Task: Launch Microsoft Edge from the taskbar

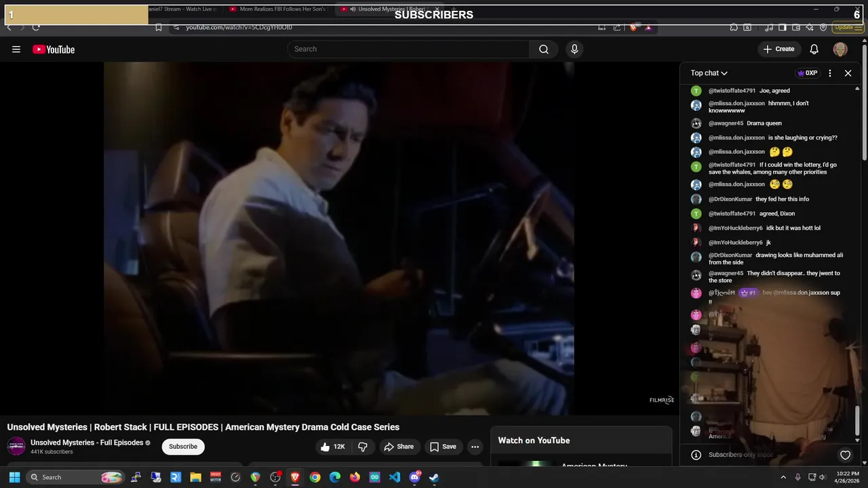Action: click(335, 477)
